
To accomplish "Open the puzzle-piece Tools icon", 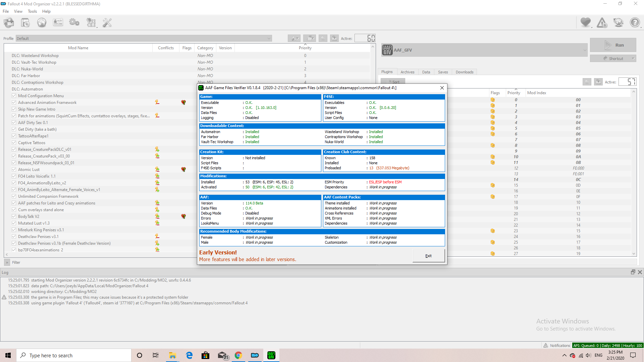I will point(91,22).
